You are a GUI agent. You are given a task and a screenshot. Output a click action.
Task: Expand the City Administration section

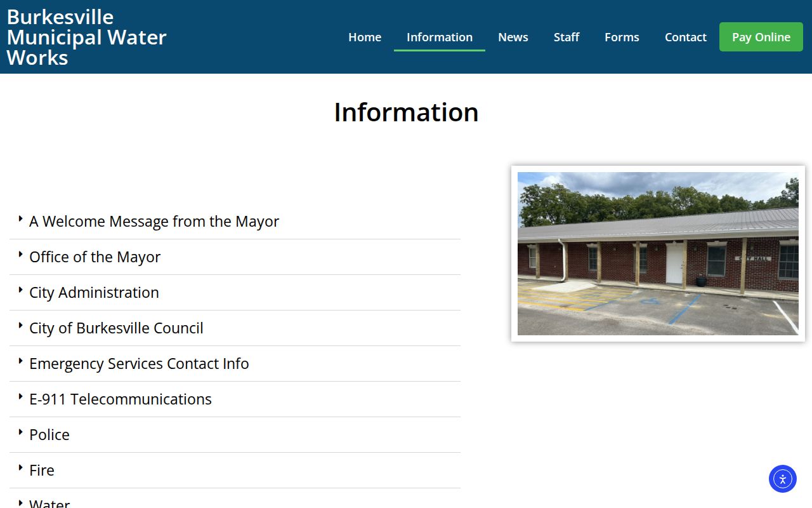coord(235,293)
